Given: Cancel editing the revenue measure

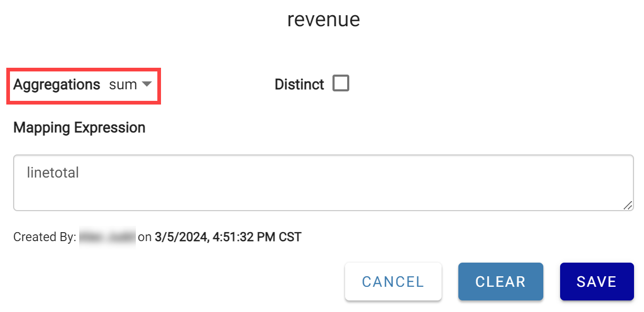Looking at the screenshot, I should (393, 282).
